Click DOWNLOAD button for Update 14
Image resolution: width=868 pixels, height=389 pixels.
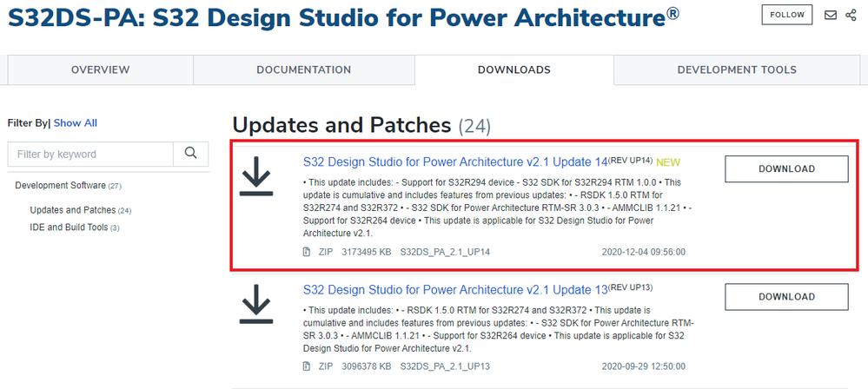point(786,168)
